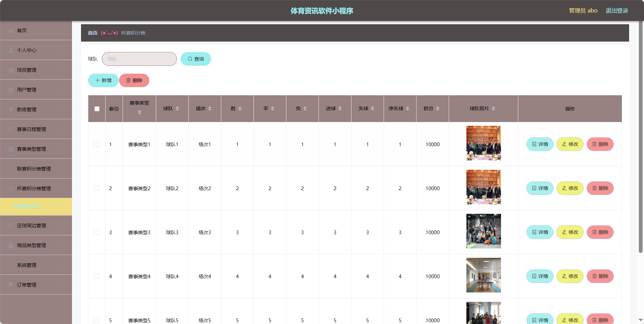The height and width of the screenshot is (324, 644).
Task: Toggle the select-all checkbox in table header
Action: [97, 109]
